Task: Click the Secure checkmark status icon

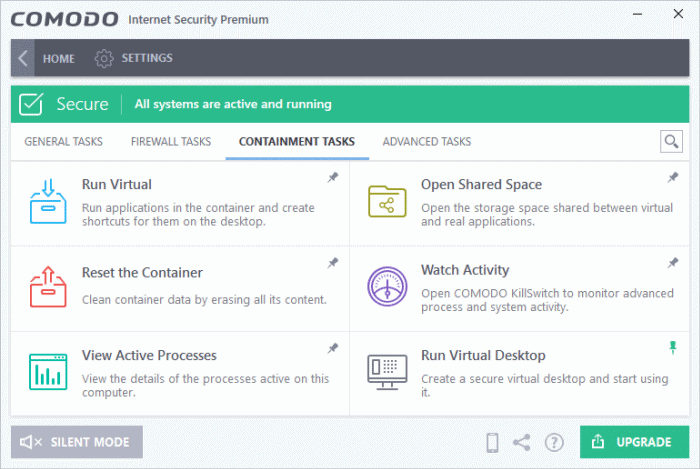Action: tap(31, 104)
